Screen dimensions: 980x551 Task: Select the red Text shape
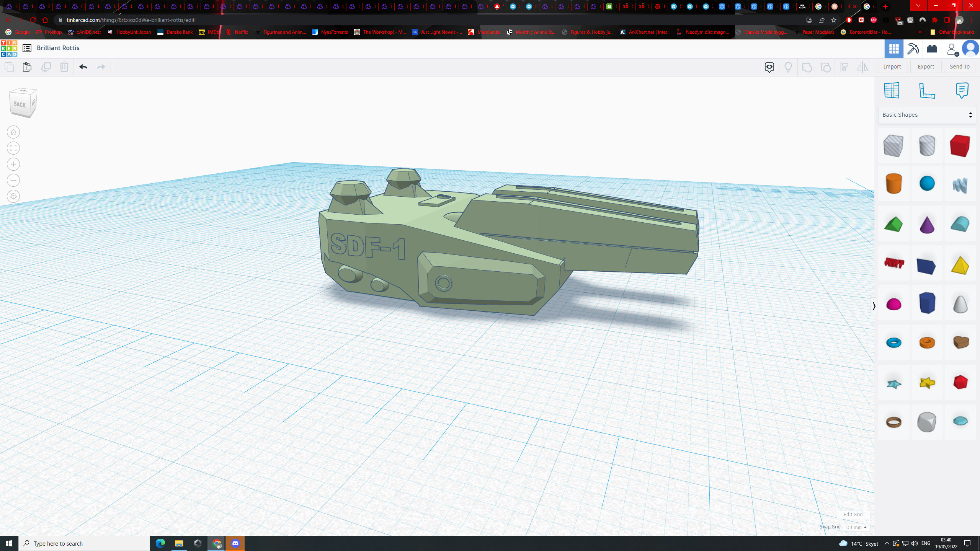coord(893,263)
